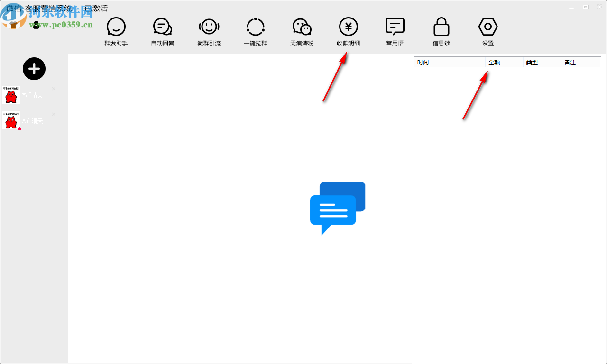Sort payments by the 金额 column header

coord(505,62)
